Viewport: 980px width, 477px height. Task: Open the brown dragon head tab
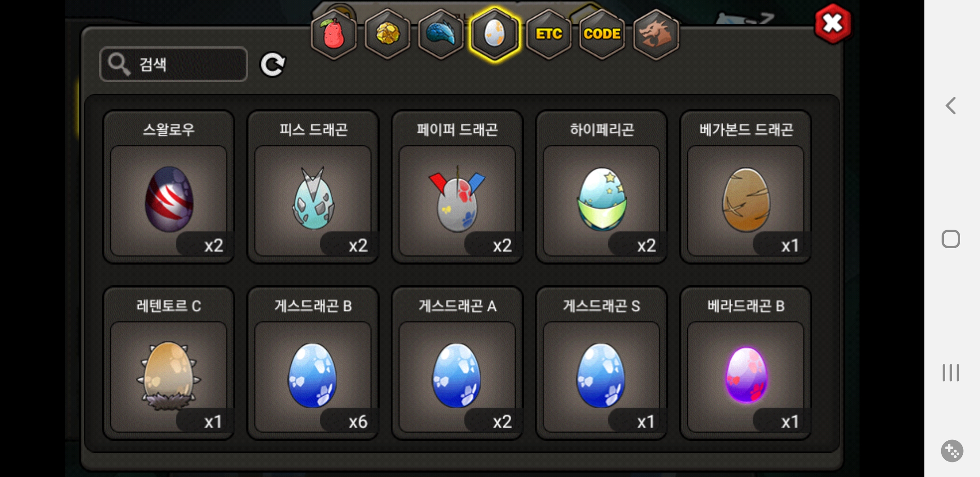pyautogui.click(x=656, y=34)
